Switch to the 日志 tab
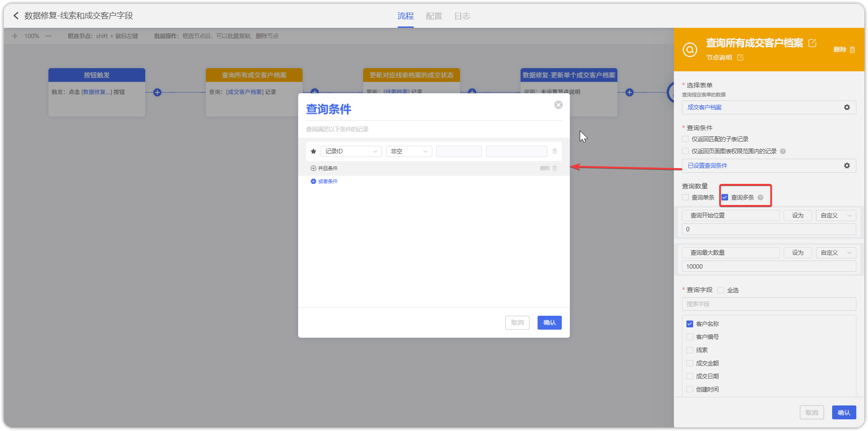 point(462,16)
